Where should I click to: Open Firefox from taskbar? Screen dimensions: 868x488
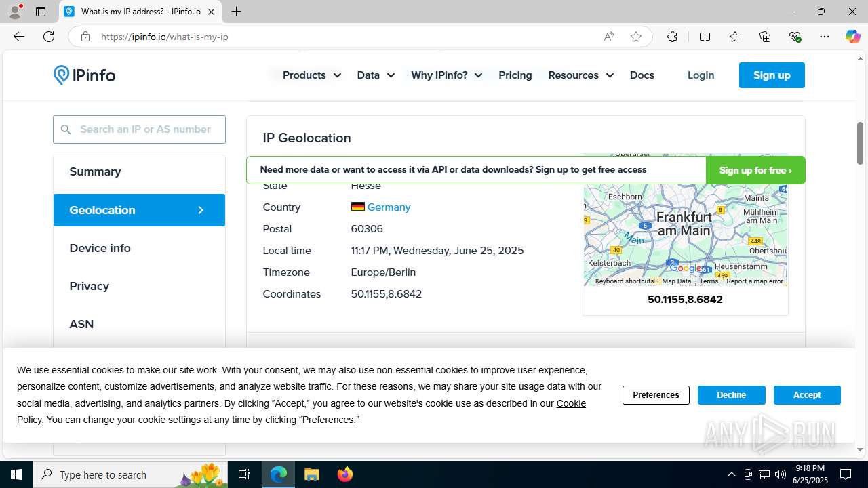(x=344, y=474)
